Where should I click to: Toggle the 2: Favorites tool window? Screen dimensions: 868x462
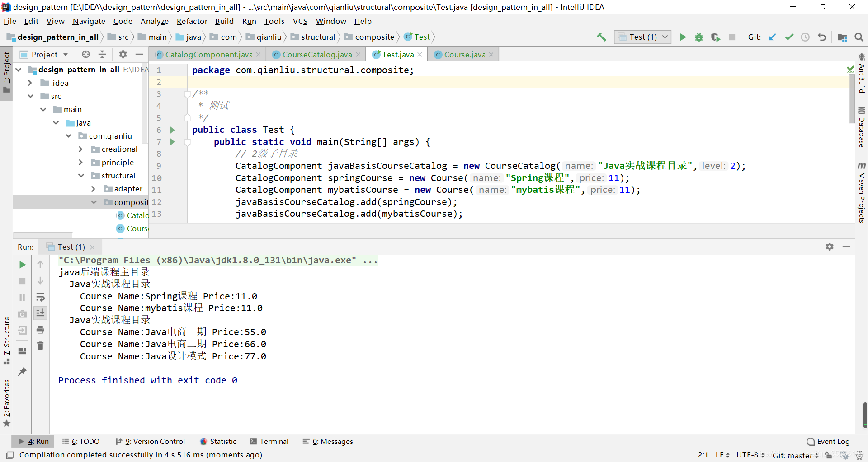pyautogui.click(x=6, y=402)
